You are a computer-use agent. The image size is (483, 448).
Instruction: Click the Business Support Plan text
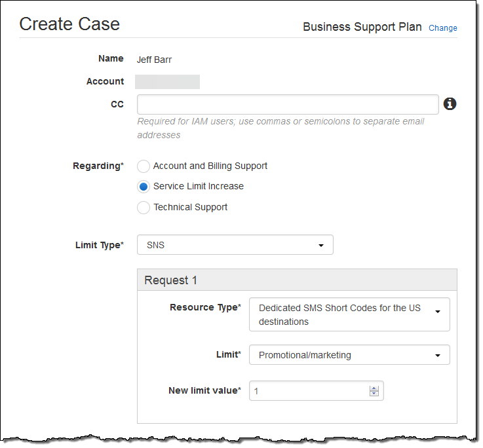(362, 28)
